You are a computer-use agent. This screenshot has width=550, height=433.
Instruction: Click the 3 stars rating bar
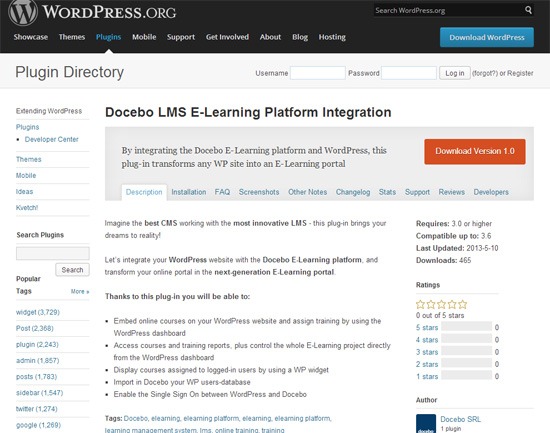click(x=467, y=351)
